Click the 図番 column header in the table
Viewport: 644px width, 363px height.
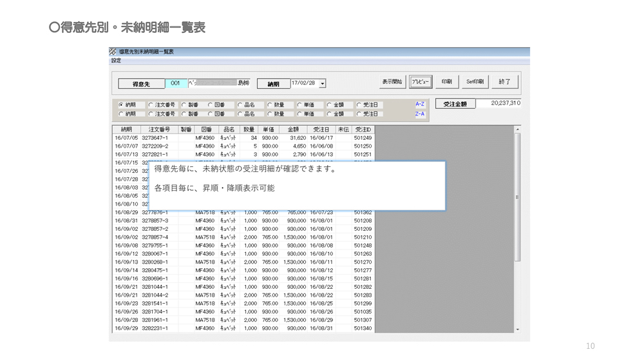pos(206,130)
